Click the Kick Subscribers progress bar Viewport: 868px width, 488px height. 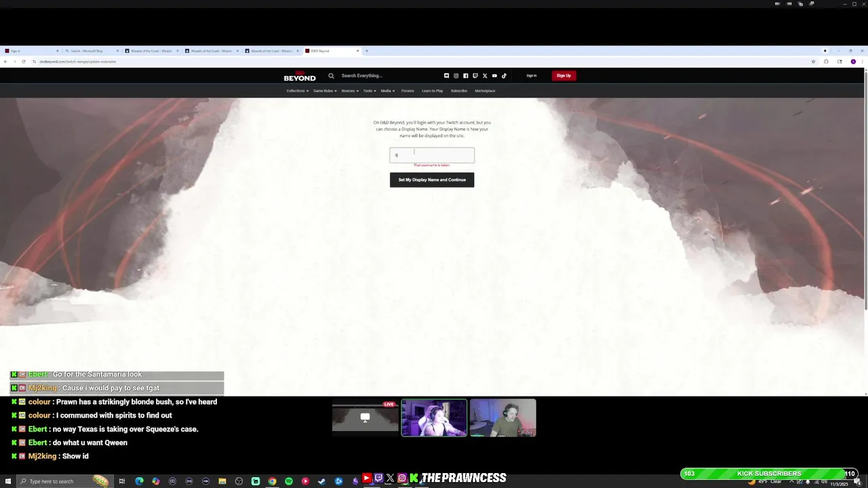[770, 474]
